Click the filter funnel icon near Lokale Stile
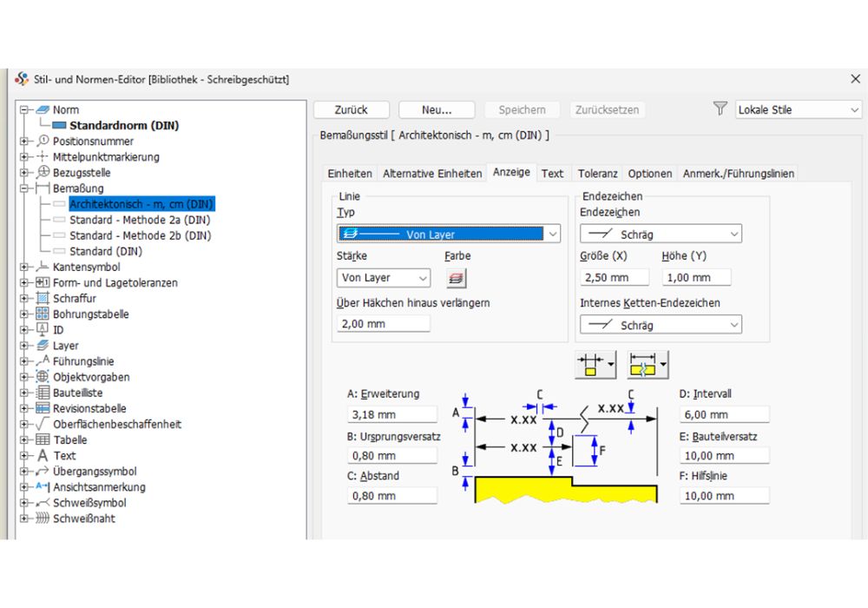This screenshot has width=868, height=608. [720, 109]
